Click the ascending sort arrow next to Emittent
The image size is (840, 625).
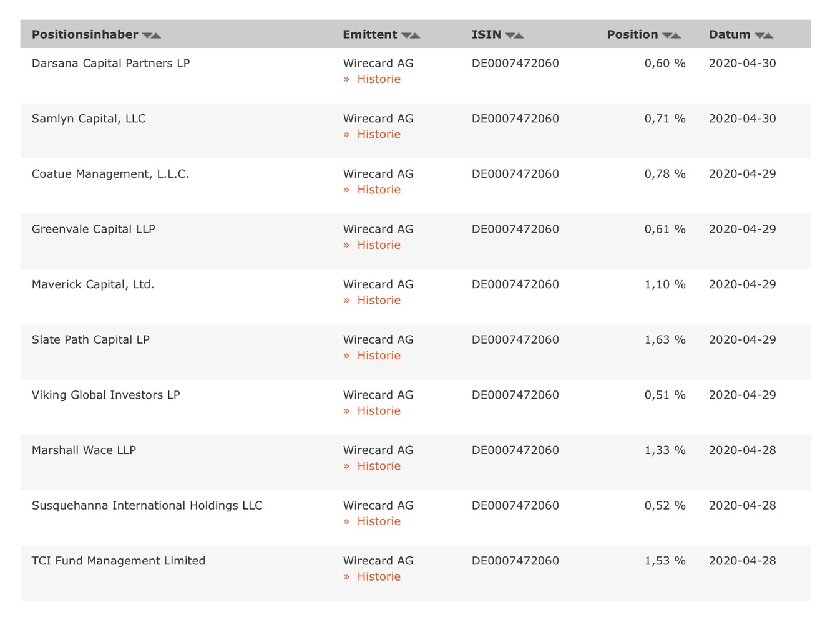click(416, 35)
